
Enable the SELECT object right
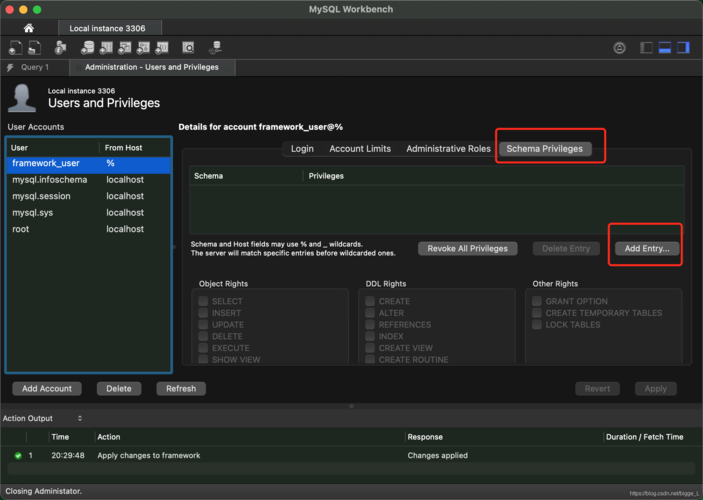tap(203, 301)
